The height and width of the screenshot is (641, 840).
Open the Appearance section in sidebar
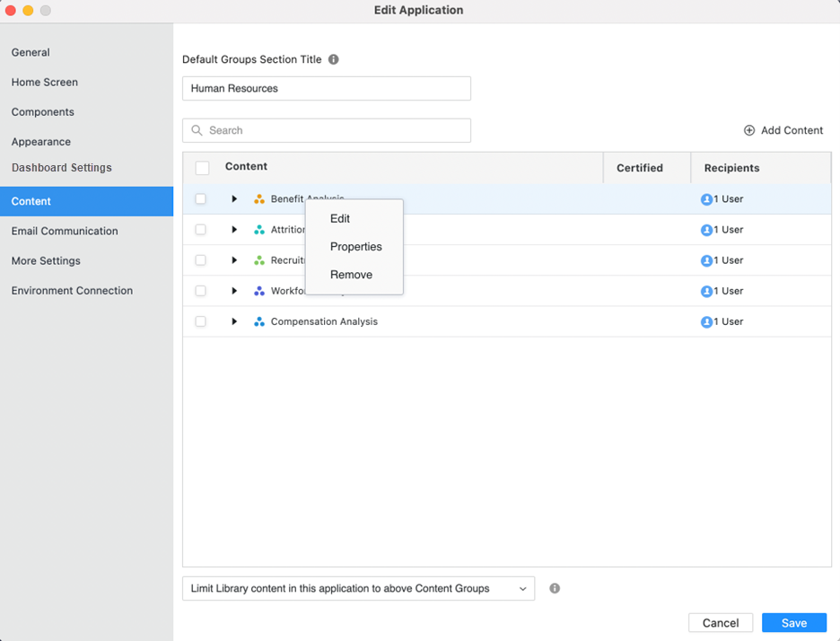tap(41, 142)
